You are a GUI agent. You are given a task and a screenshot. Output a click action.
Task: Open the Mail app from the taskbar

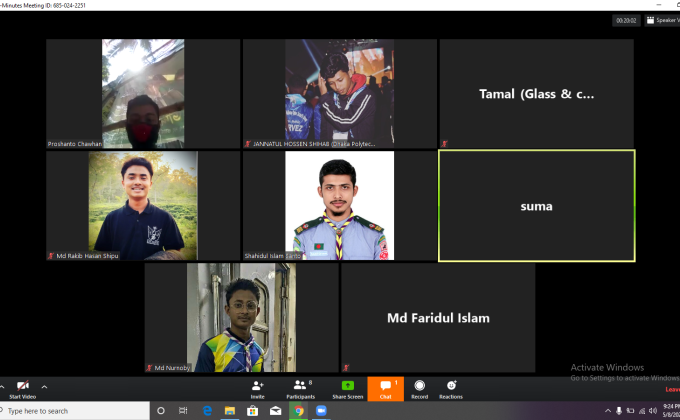275,411
